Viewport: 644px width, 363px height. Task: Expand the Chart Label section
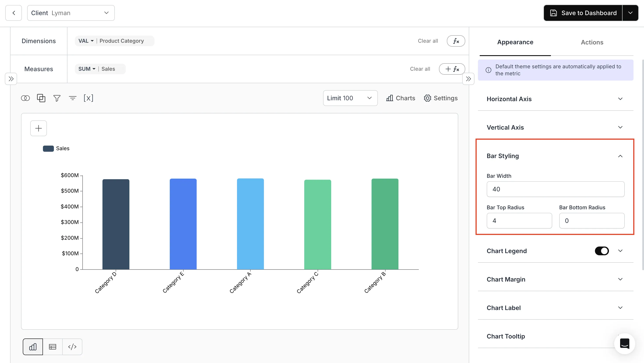pos(555,308)
